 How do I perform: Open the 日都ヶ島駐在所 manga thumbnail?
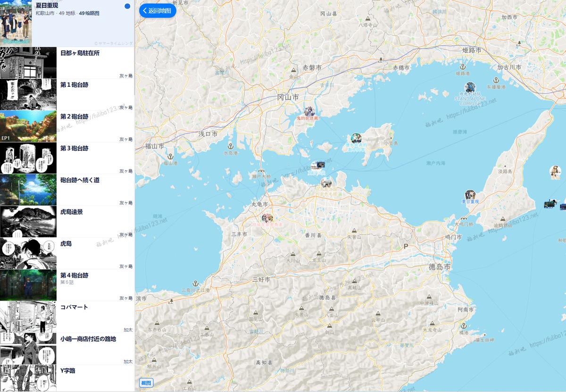click(x=28, y=63)
